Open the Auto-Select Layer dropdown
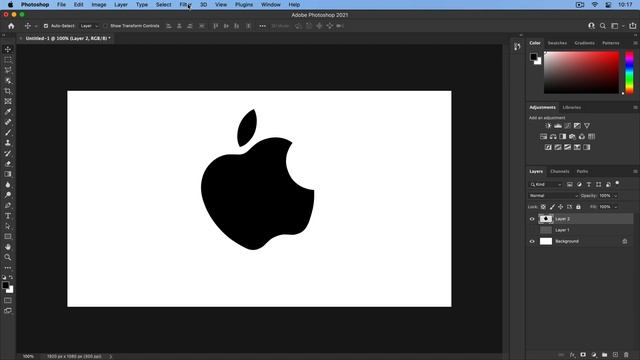The image size is (640, 360). (x=89, y=26)
